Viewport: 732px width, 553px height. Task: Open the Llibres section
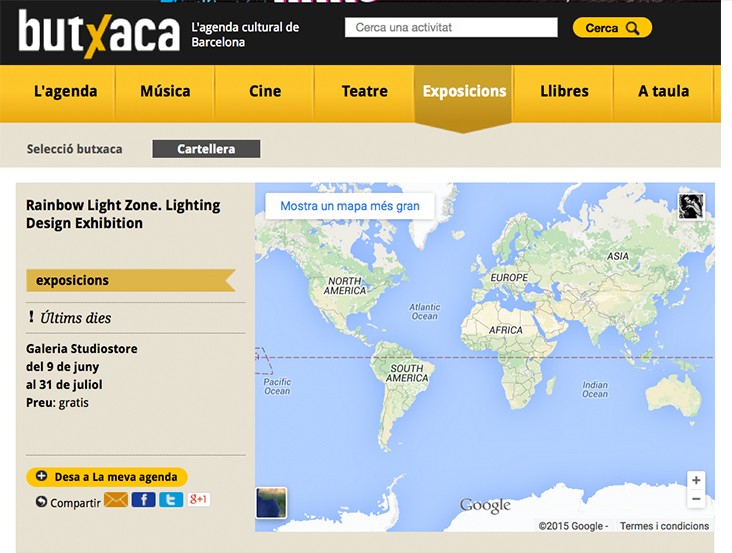coord(564,91)
